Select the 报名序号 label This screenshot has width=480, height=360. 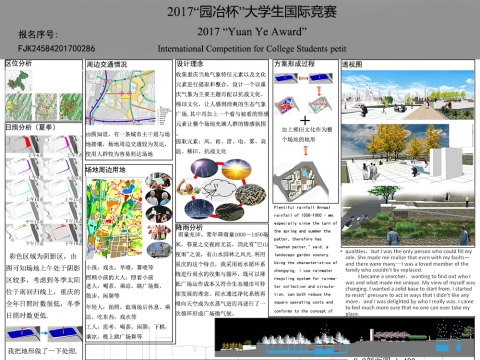coord(38,34)
